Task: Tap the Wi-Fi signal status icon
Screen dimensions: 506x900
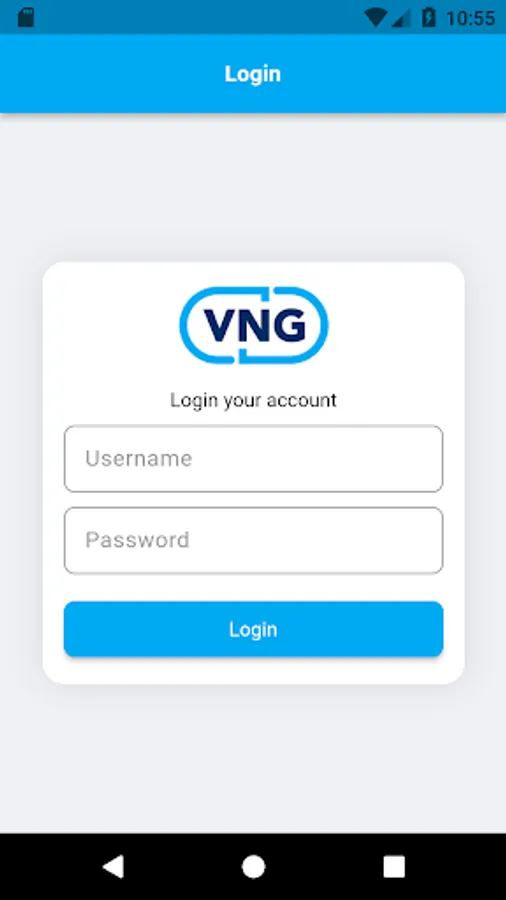Action: [x=376, y=18]
